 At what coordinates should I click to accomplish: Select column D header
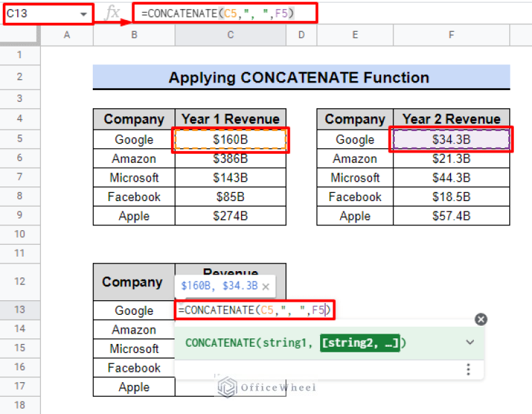point(301,35)
